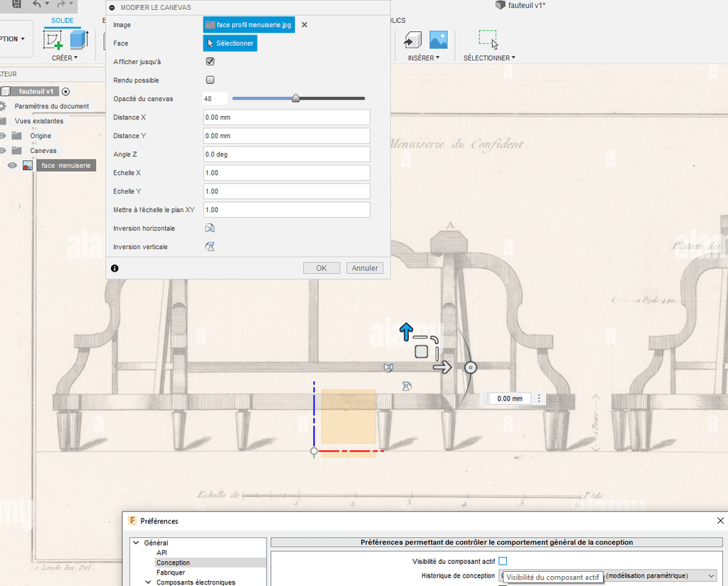Click the Canevas folder icon in browser
The height and width of the screenshot is (586, 728).
coord(17,151)
